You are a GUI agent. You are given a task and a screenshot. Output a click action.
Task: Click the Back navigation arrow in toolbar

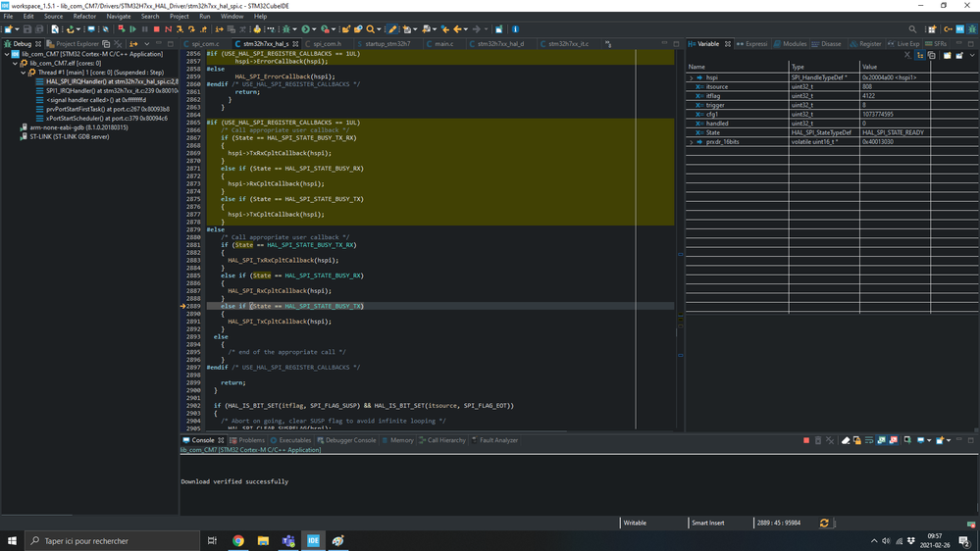[457, 29]
